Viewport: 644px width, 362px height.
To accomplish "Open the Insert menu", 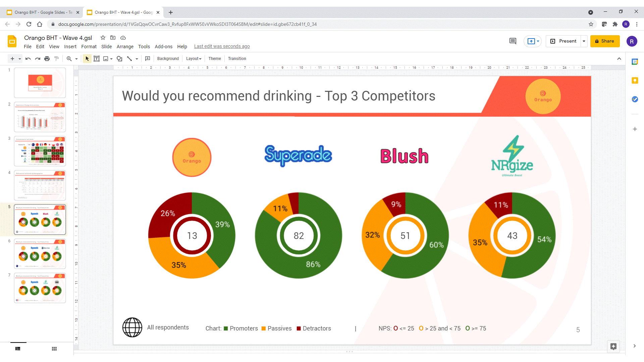I will (x=70, y=47).
